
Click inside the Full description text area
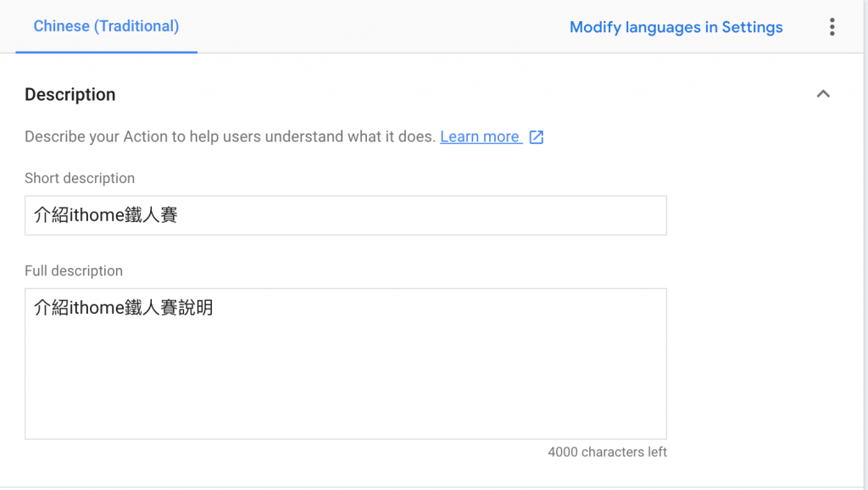click(x=345, y=363)
